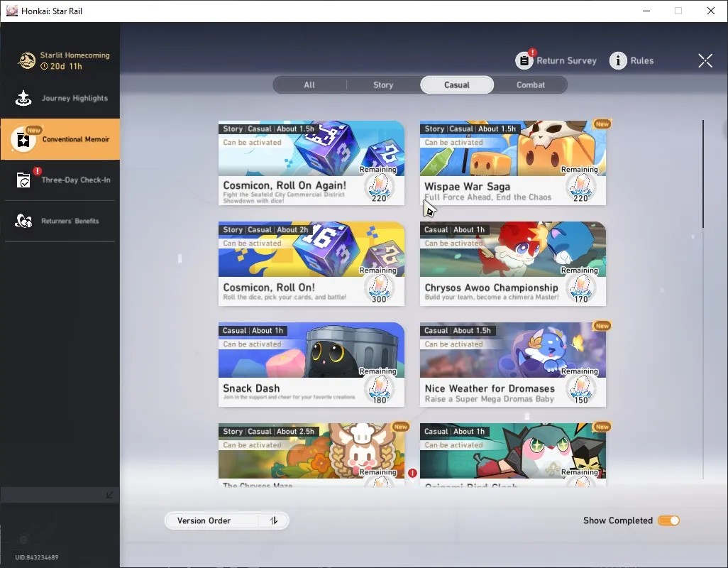The image size is (728, 568).
Task: Click the 'Snack Dash' title
Action: click(251, 388)
